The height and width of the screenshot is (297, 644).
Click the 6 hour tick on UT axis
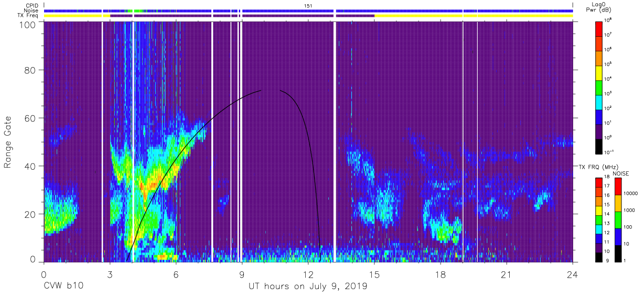(176, 274)
